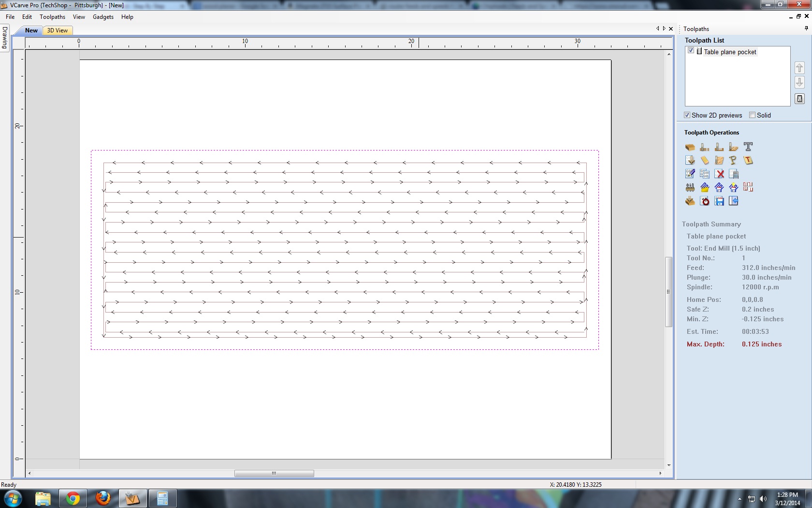
Task: Open the Tool Database
Action: point(690,187)
